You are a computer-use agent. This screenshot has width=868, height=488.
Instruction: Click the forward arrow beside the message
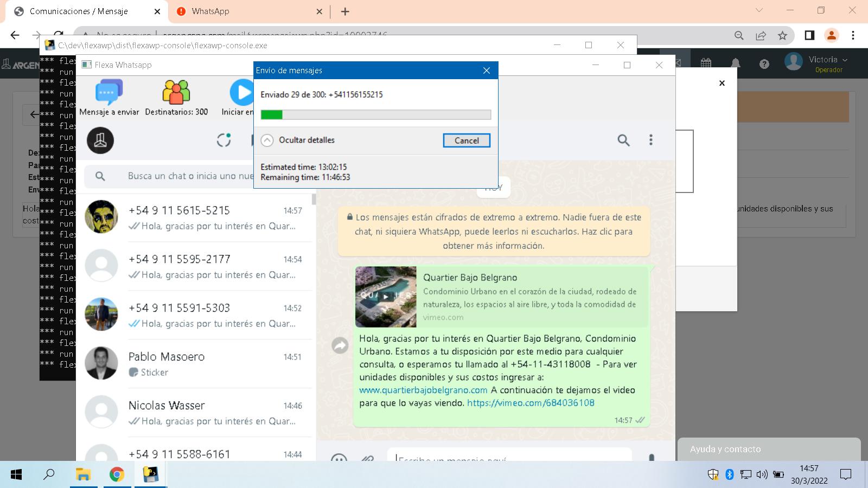tap(340, 345)
